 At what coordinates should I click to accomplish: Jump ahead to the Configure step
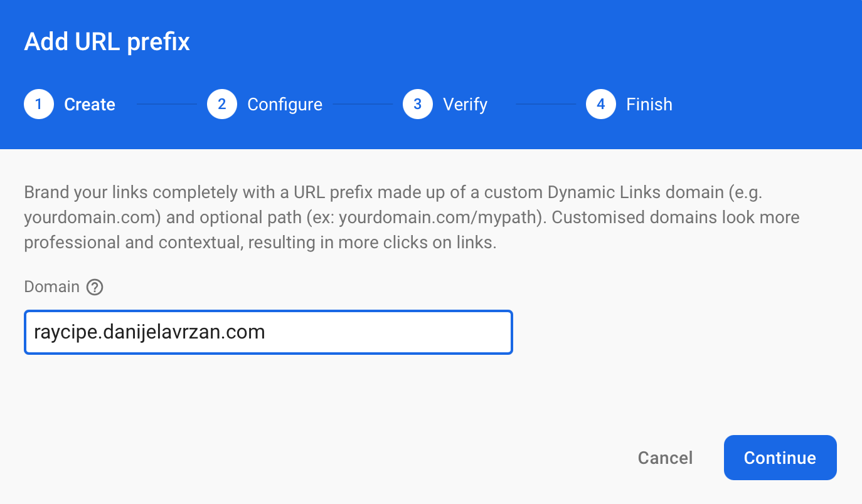(x=285, y=104)
